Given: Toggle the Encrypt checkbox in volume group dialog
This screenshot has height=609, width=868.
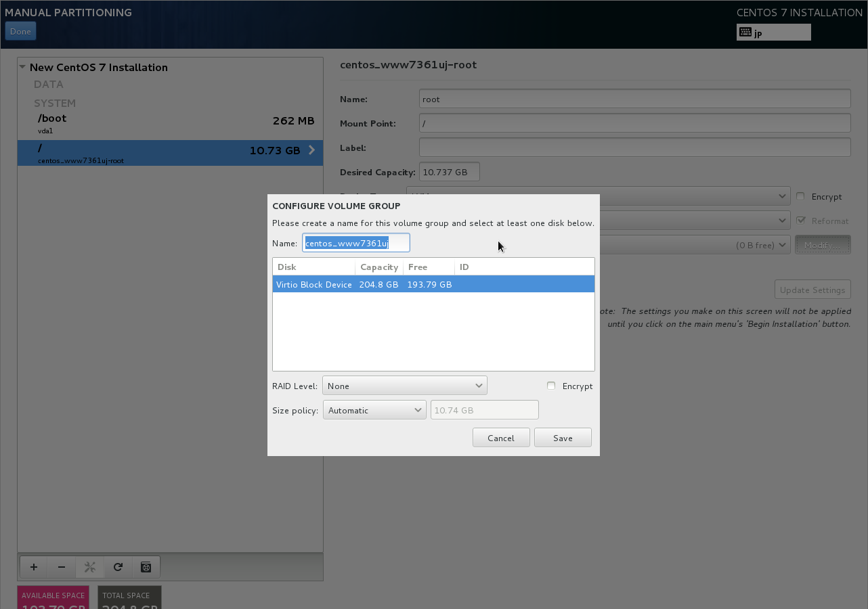Looking at the screenshot, I should 551,386.
